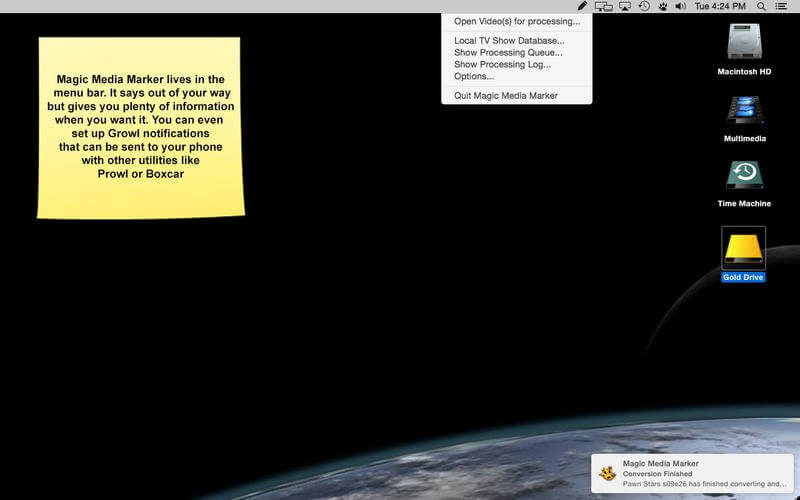Click the Time Machine desktop label
This screenshot has width=800, height=500.
click(744, 203)
